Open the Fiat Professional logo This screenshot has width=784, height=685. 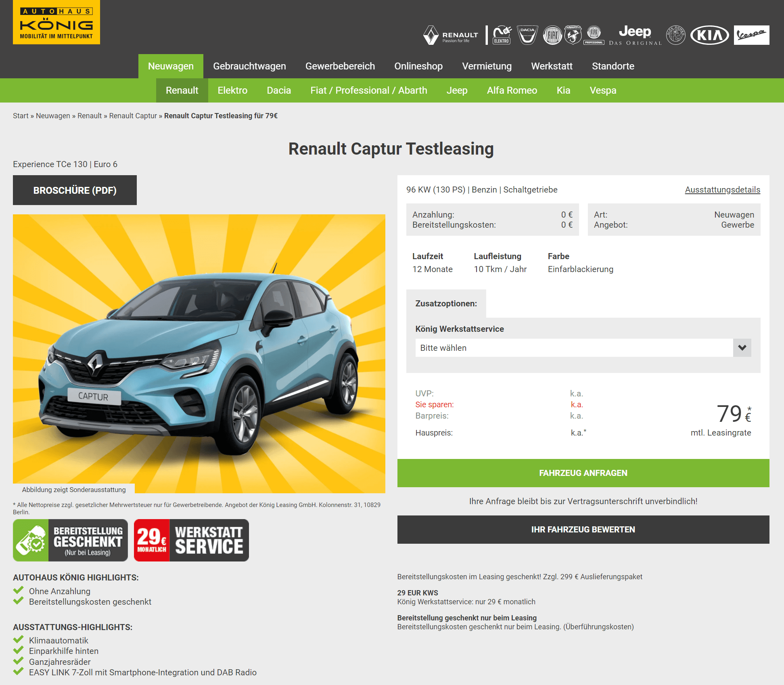[594, 35]
